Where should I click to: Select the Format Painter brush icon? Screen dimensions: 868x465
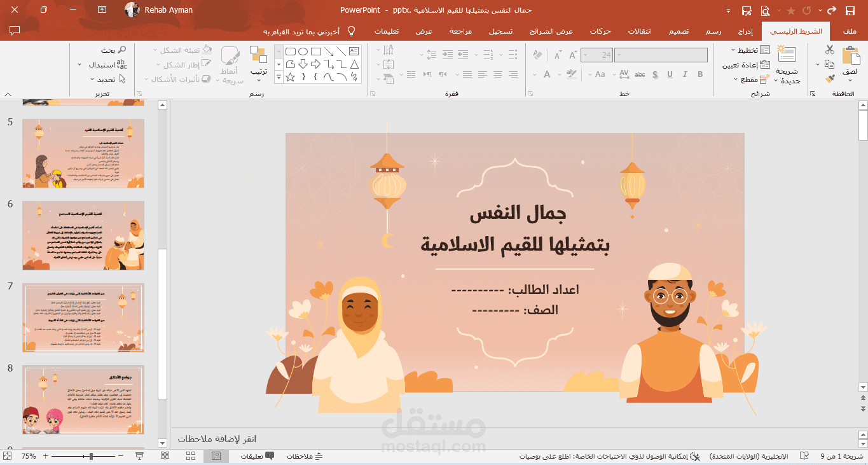[830, 79]
